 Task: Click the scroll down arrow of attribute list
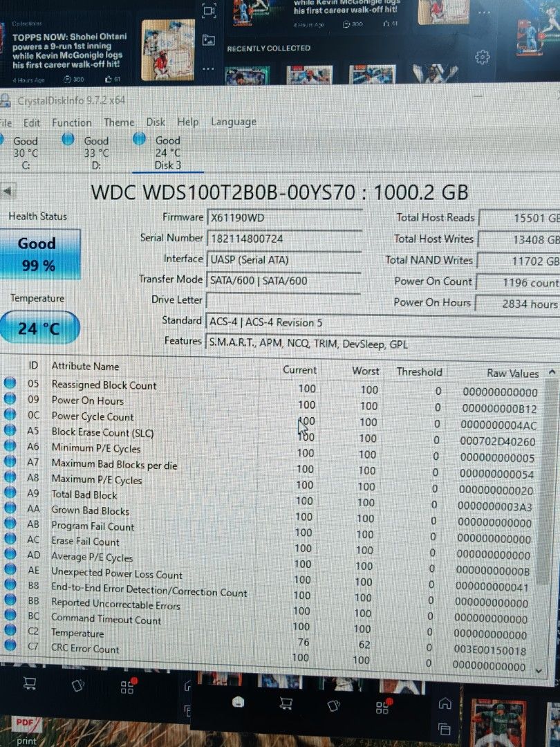coord(539,671)
